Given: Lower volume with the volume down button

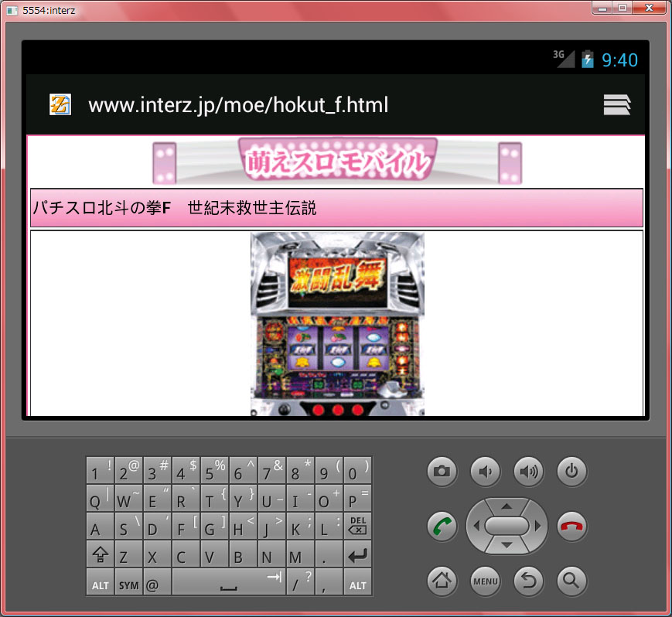Looking at the screenshot, I should pos(485,472).
